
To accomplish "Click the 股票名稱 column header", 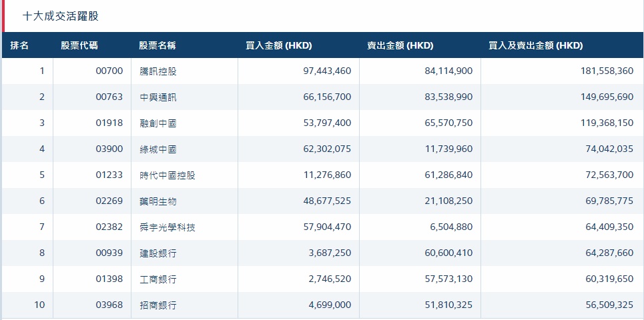I will click(157, 45).
